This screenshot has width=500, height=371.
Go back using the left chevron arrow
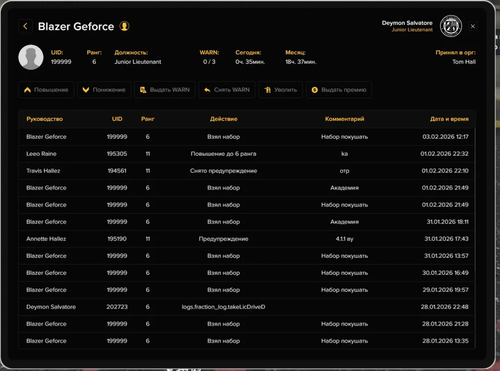point(25,26)
